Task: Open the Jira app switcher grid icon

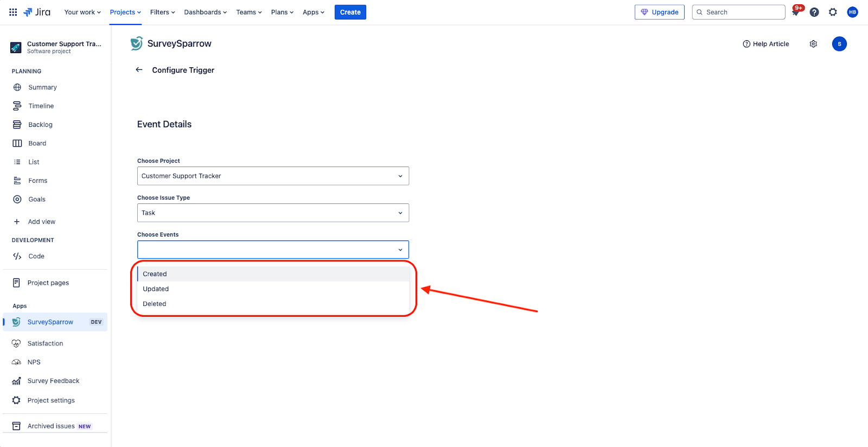Action: (13, 12)
